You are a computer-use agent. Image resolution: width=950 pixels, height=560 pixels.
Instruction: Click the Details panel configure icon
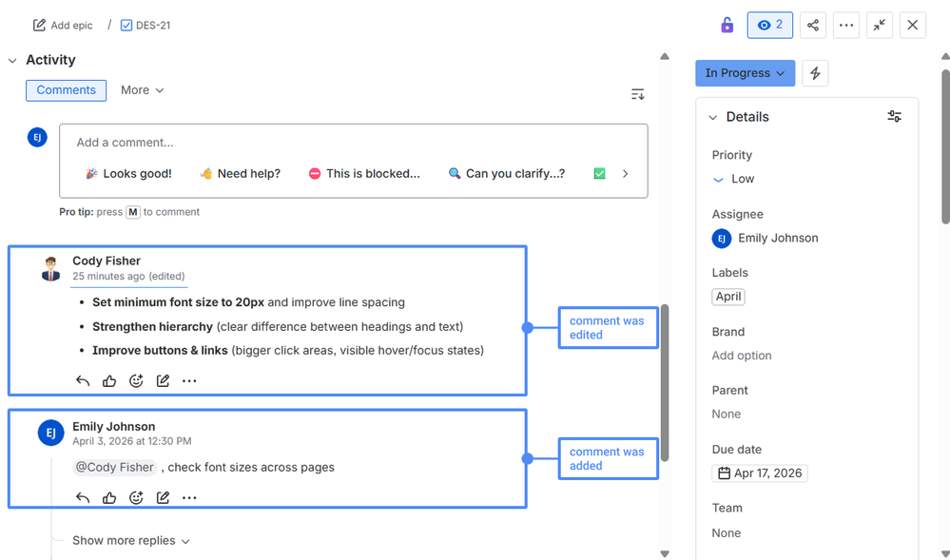point(894,116)
